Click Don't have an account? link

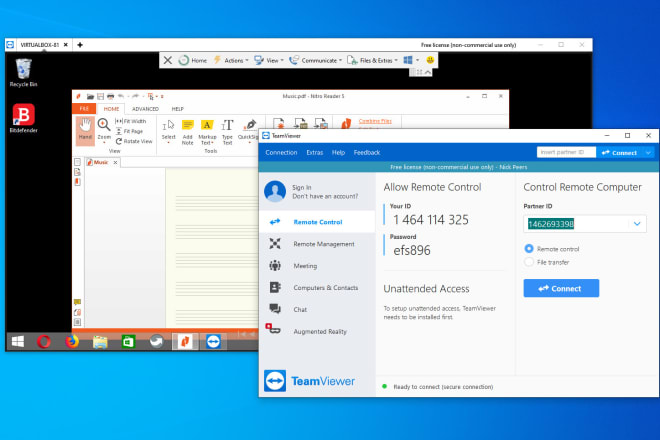325,196
